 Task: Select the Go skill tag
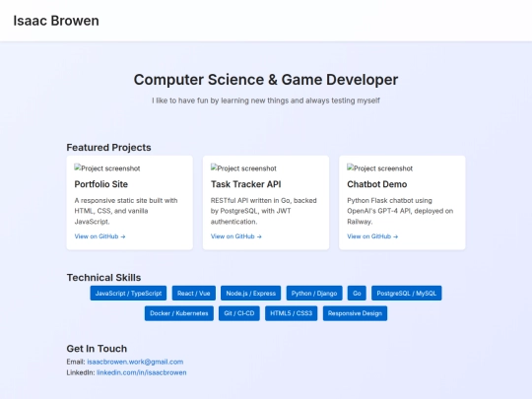(x=357, y=294)
